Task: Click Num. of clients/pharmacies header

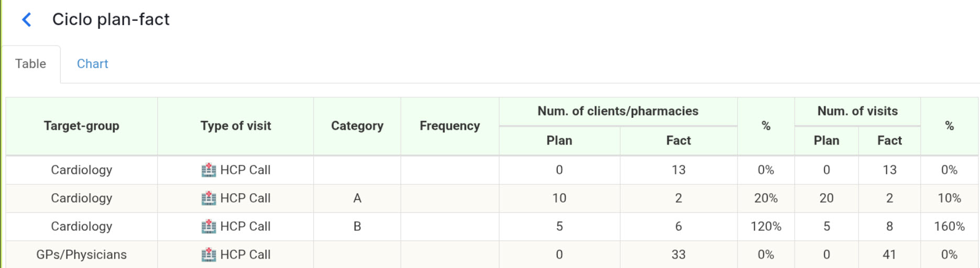Action: tap(618, 111)
